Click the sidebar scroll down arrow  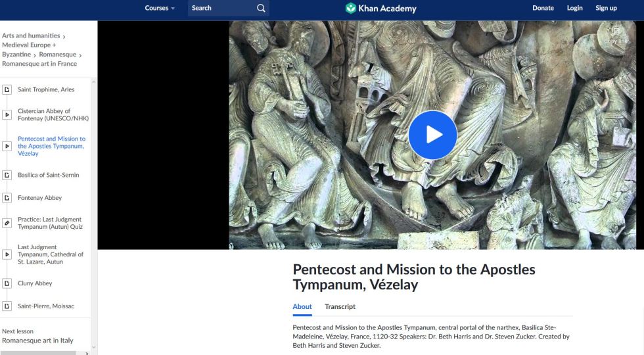[x=93, y=347]
